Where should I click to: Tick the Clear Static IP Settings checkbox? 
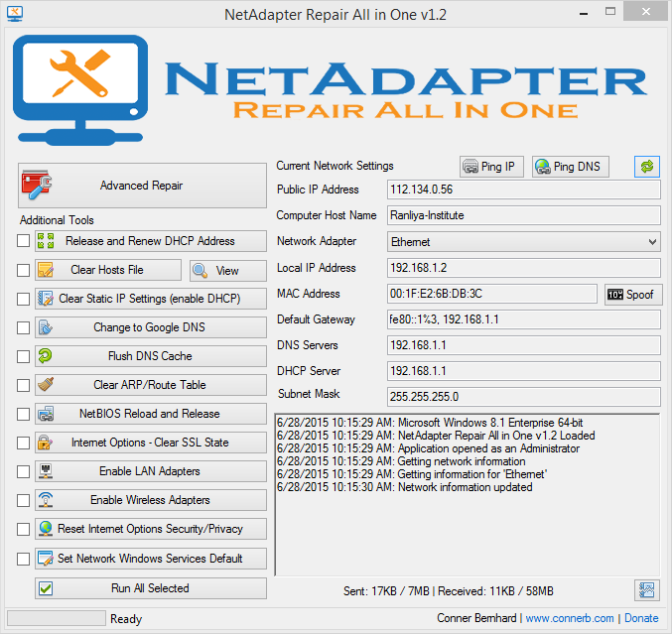pyautogui.click(x=23, y=299)
